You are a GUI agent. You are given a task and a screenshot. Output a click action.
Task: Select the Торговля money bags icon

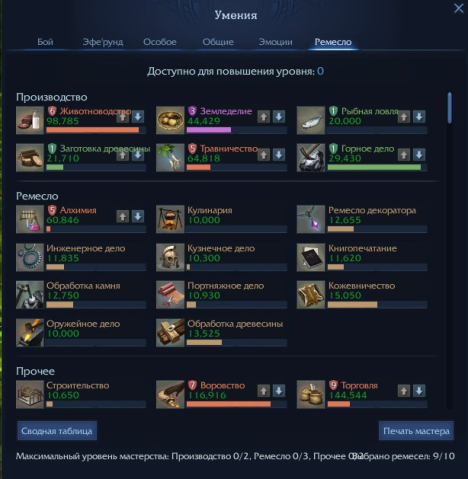point(311,394)
